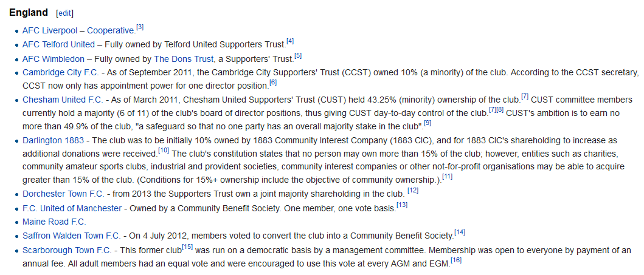
Task: Visit the Scarborough Town F.C. link
Action: (x=67, y=250)
